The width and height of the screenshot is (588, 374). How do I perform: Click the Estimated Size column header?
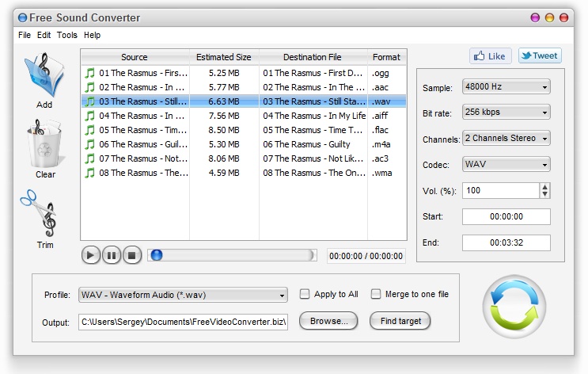[224, 57]
